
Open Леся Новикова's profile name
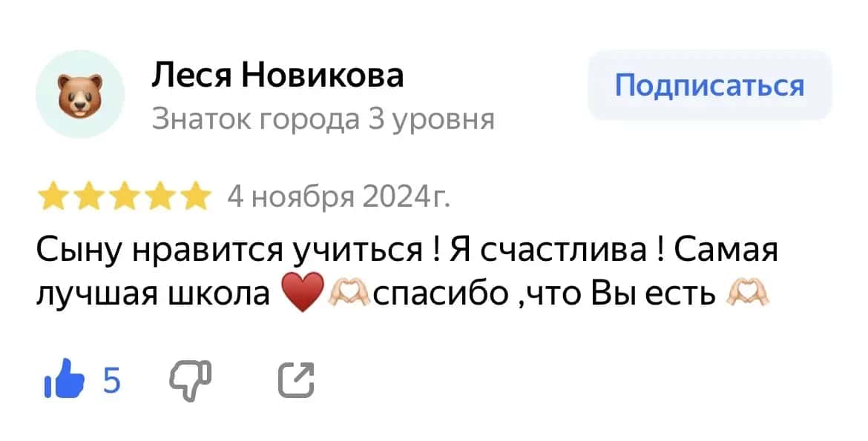click(x=278, y=76)
